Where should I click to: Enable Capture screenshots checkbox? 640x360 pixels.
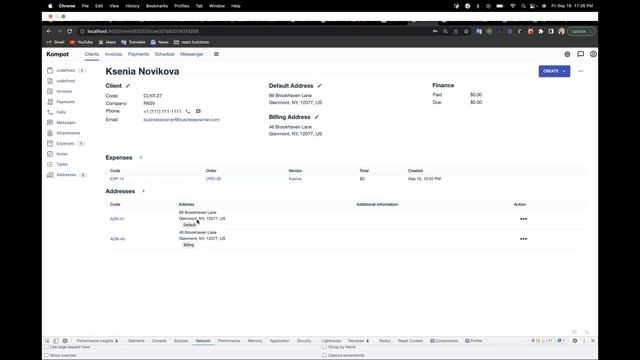click(x=324, y=355)
